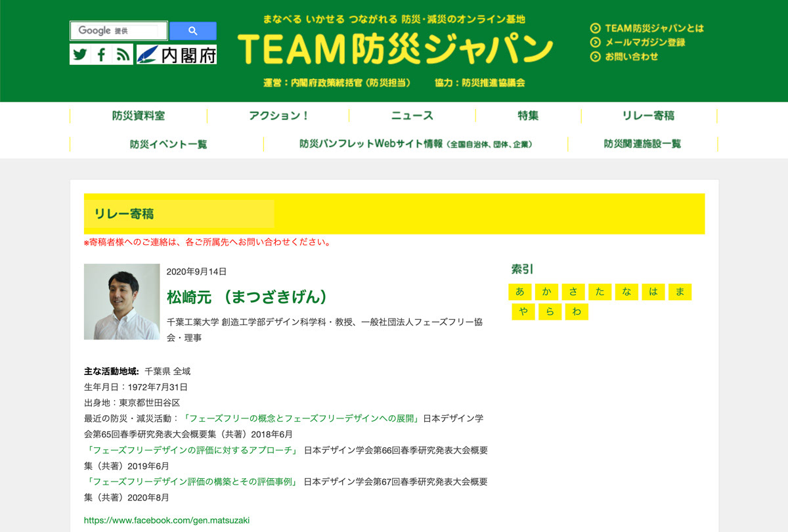Click the arrow icon beside メールマガジン登録
The image size is (788, 532).
[596, 42]
